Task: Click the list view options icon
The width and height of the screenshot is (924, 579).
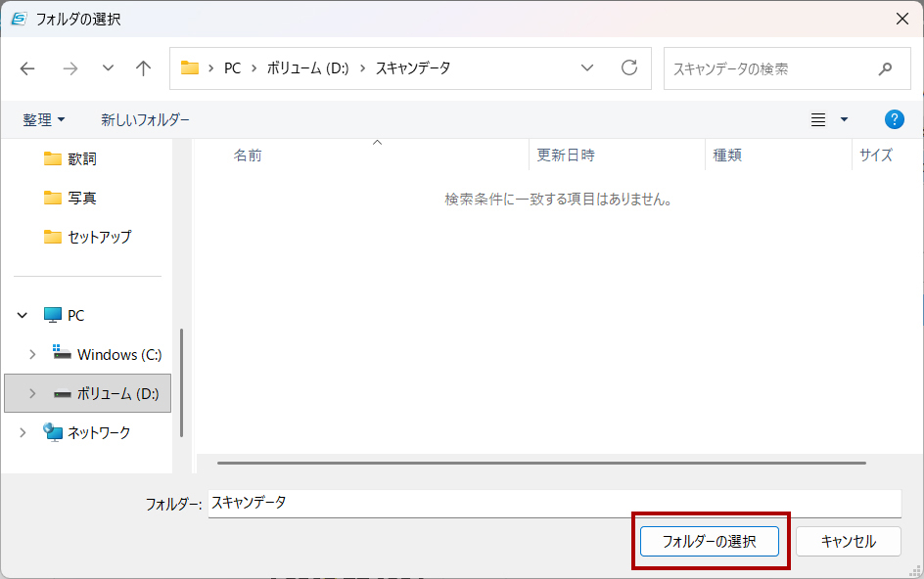Action: click(818, 118)
